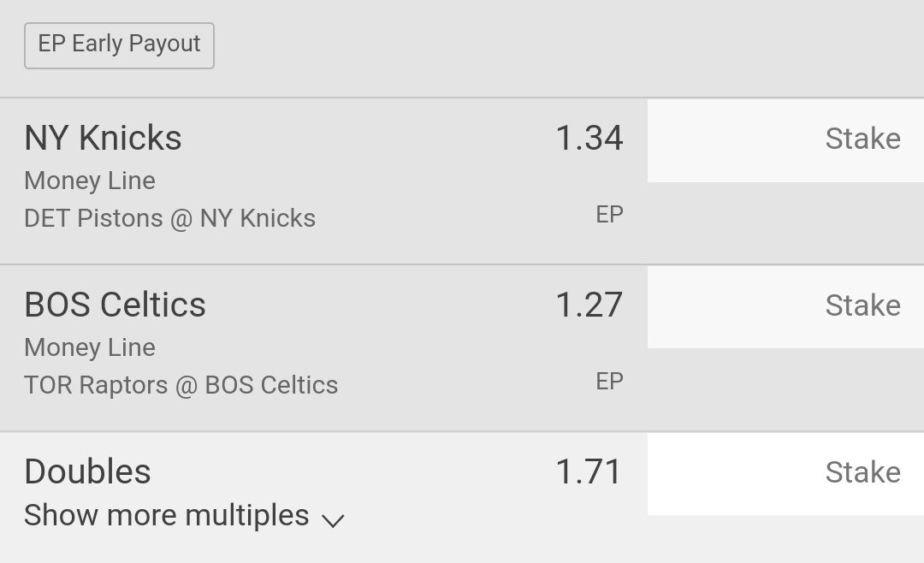Image resolution: width=924 pixels, height=563 pixels.
Task: Focus the Doubles stake input
Action: [785, 474]
